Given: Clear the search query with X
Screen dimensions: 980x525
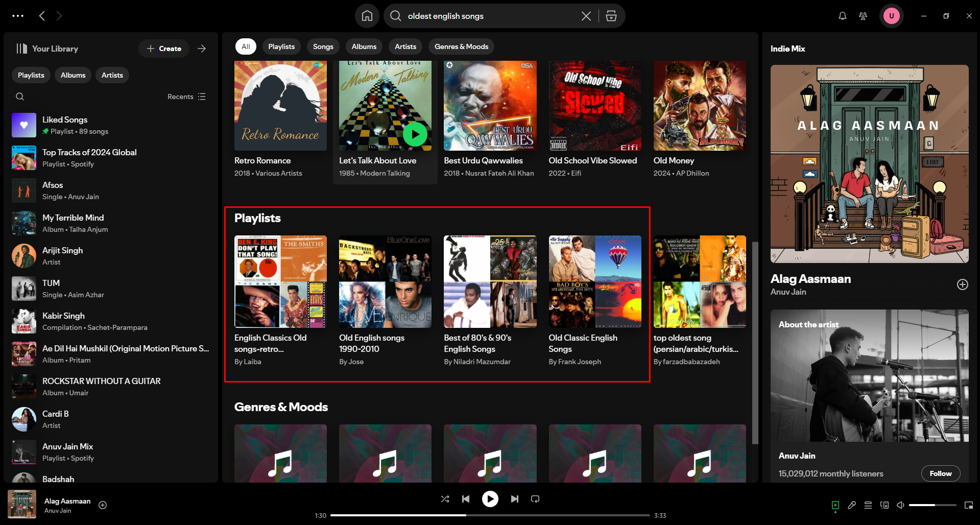Looking at the screenshot, I should point(585,16).
